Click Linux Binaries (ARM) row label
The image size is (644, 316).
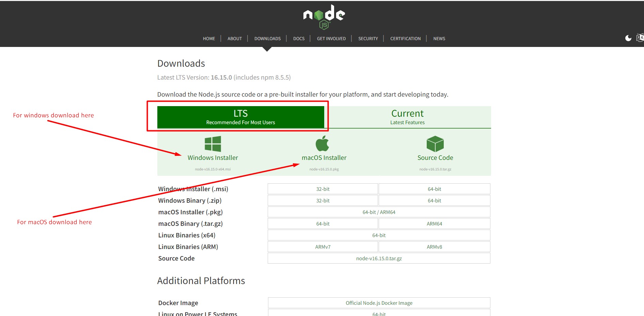[188, 247]
